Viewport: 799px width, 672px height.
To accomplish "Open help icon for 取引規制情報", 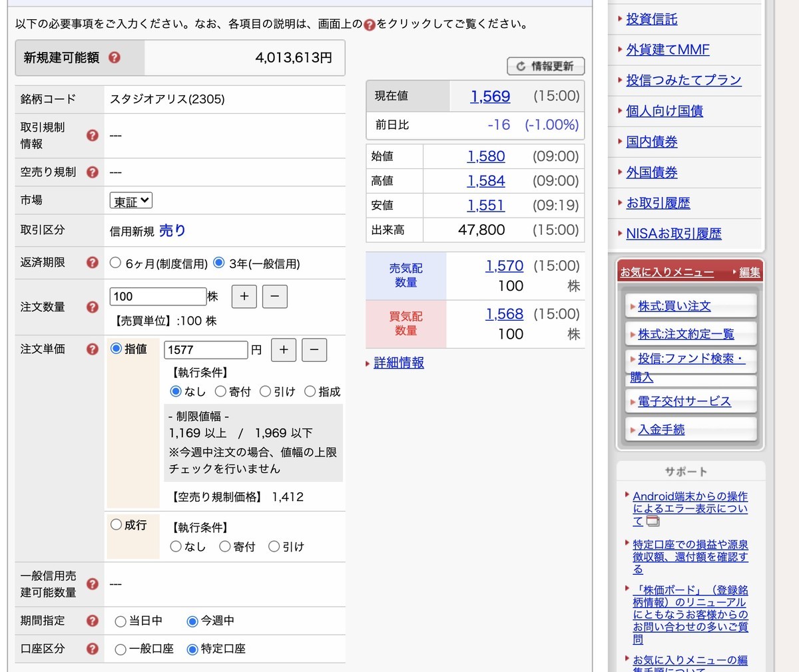I will [93, 135].
